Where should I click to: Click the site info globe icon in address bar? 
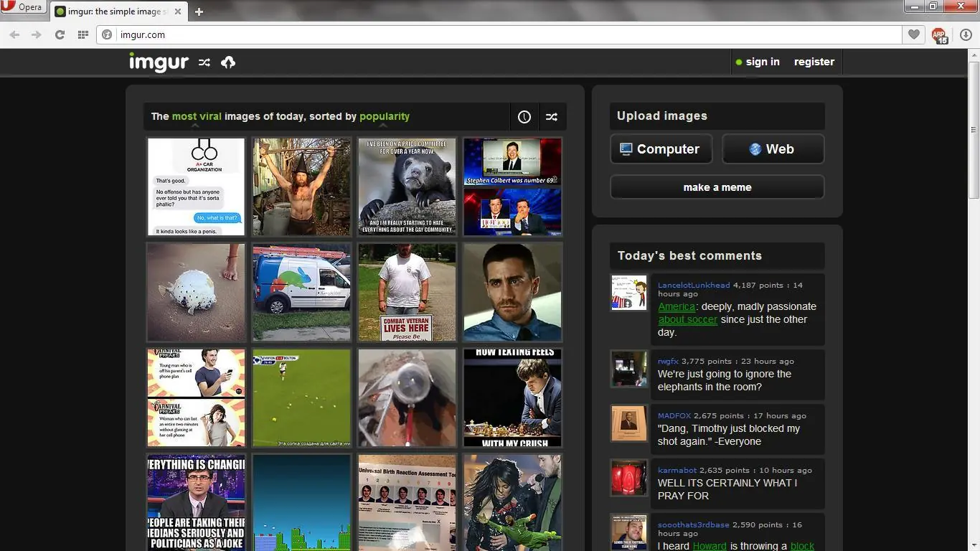click(x=107, y=34)
